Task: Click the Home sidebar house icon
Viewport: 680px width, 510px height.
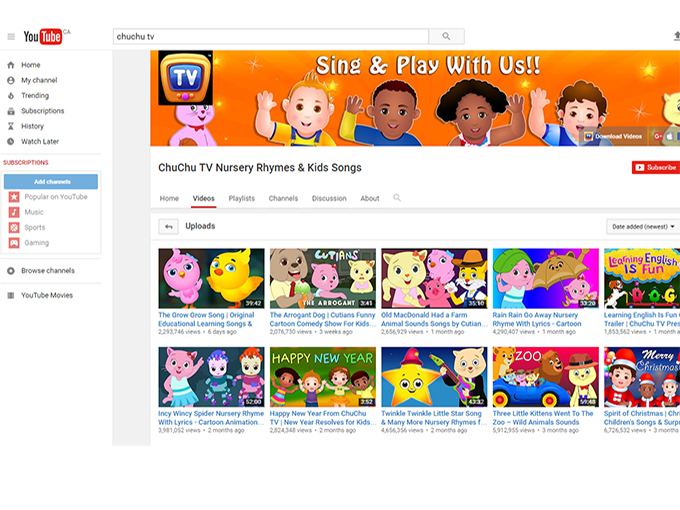Action: [11, 65]
